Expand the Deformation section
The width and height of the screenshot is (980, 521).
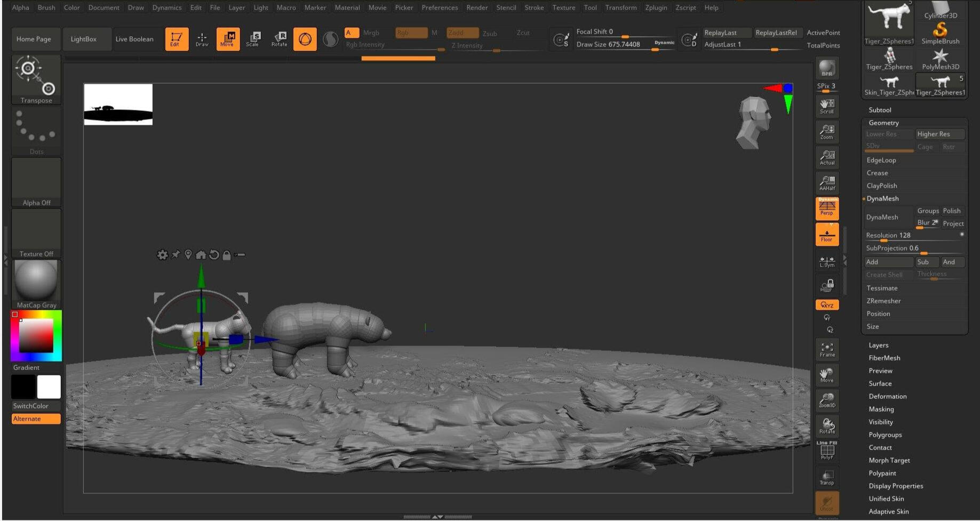(887, 396)
